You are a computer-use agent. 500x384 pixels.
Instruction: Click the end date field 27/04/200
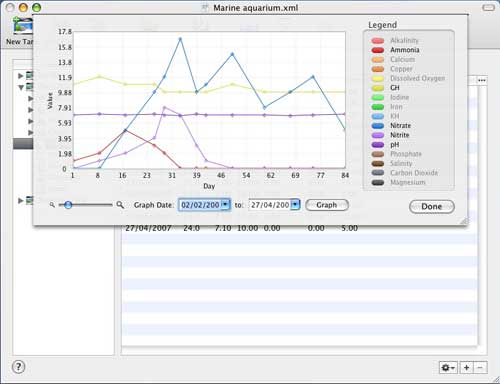(270, 205)
